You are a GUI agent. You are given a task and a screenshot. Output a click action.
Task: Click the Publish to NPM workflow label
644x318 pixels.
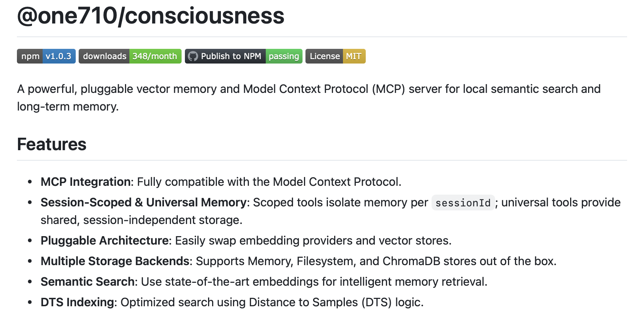coord(231,56)
